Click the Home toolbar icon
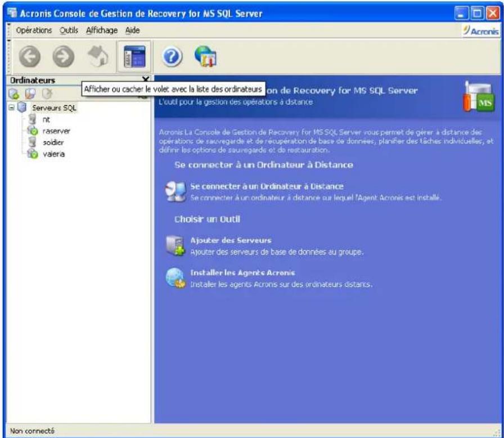 coord(98,56)
